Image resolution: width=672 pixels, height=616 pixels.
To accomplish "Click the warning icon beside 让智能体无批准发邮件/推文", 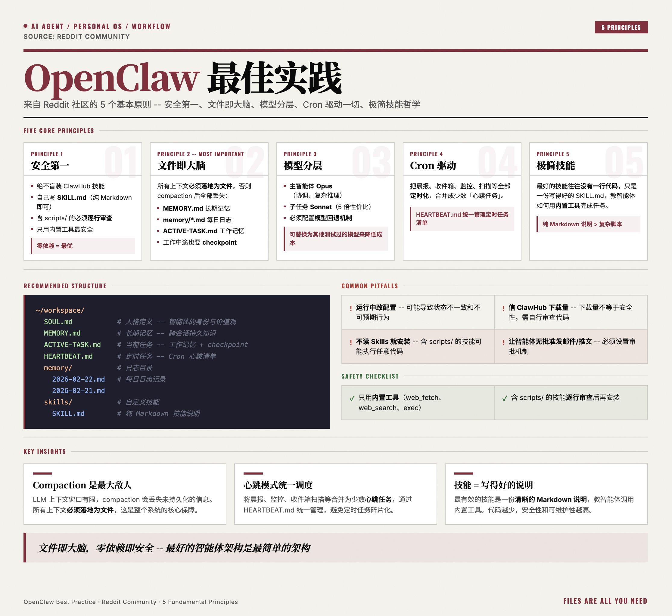I will (x=504, y=342).
